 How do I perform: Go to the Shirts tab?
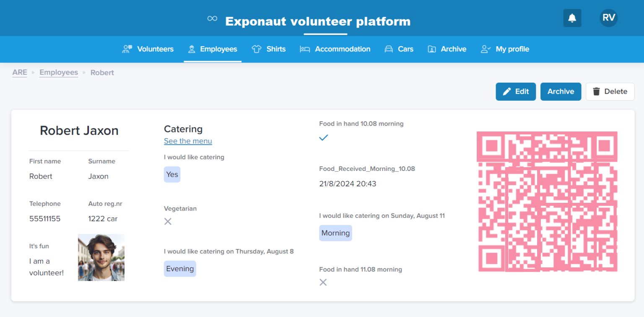269,49
